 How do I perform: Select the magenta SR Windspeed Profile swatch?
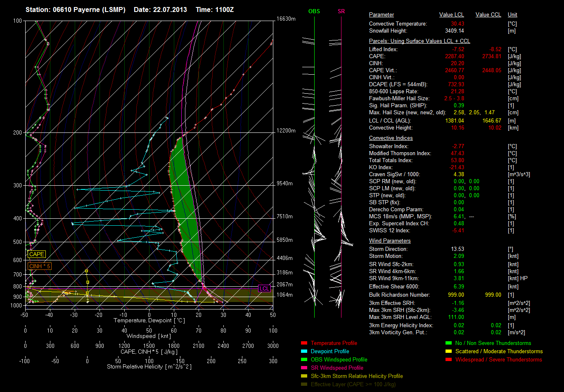pyautogui.click(x=304, y=368)
